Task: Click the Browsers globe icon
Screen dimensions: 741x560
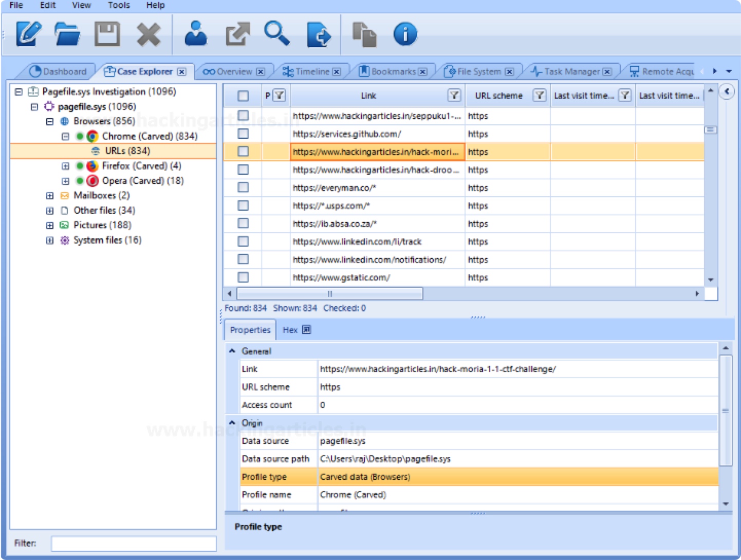Action: [64, 121]
